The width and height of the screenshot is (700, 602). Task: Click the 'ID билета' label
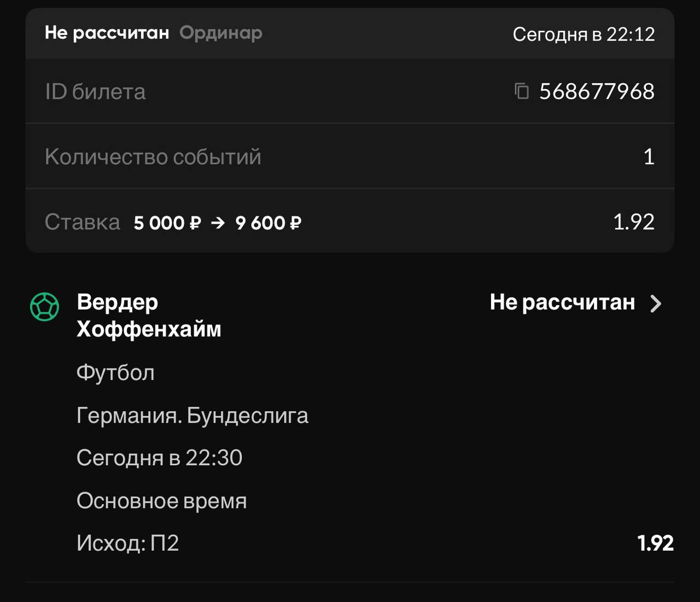tap(95, 92)
